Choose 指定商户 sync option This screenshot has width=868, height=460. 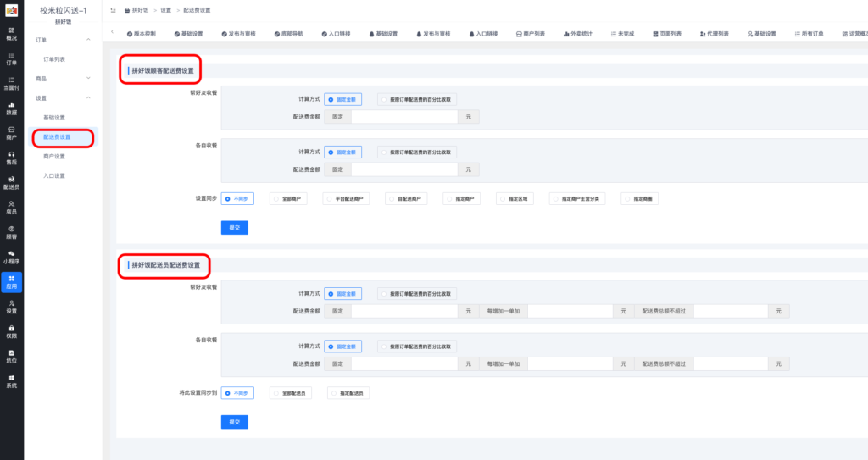pos(462,199)
